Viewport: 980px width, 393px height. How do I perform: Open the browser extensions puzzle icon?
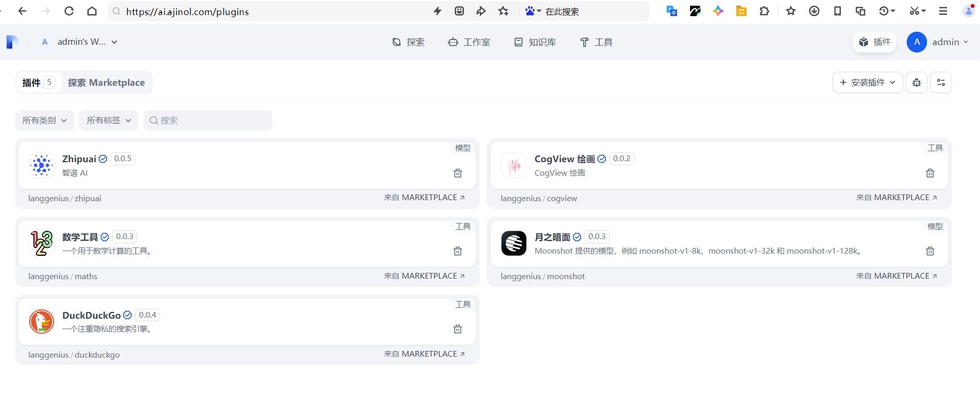click(x=764, y=11)
